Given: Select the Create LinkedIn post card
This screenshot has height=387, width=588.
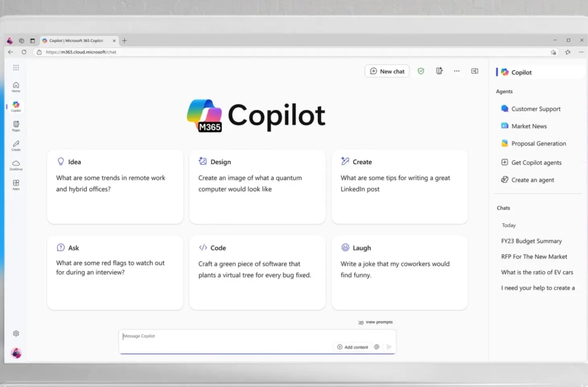Looking at the screenshot, I should [400, 187].
